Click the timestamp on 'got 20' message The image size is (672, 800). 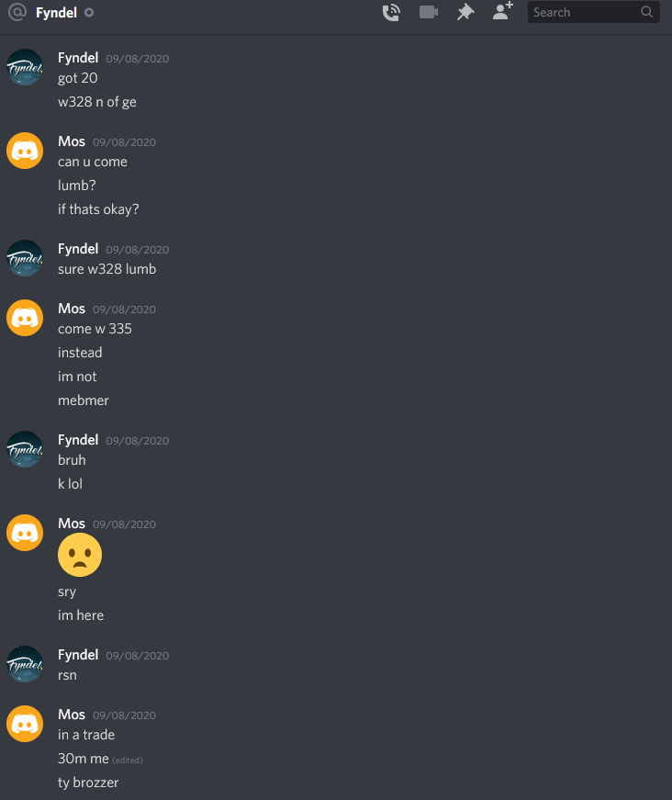point(137,59)
